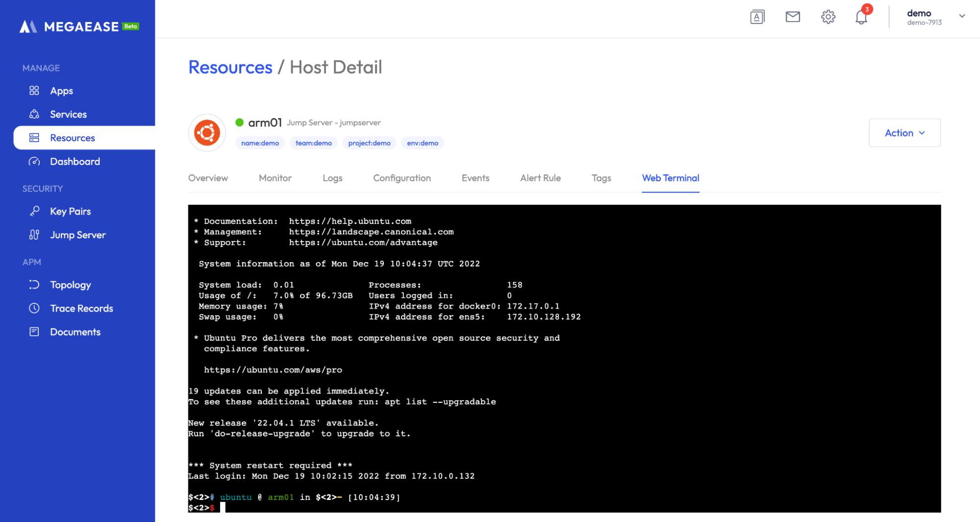
Task: Open the settings gear icon
Action: (x=828, y=17)
